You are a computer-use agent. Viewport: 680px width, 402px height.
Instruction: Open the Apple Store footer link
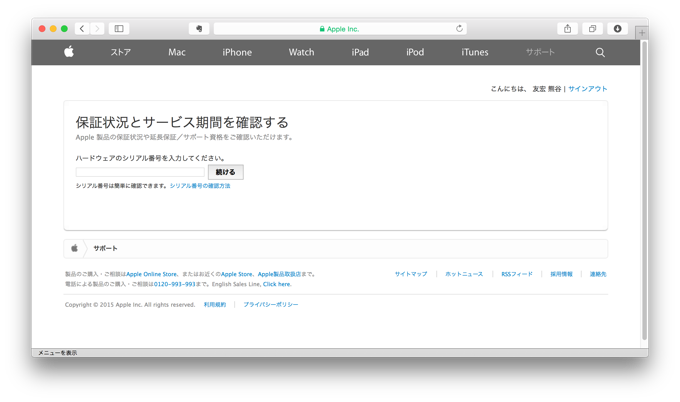click(237, 274)
